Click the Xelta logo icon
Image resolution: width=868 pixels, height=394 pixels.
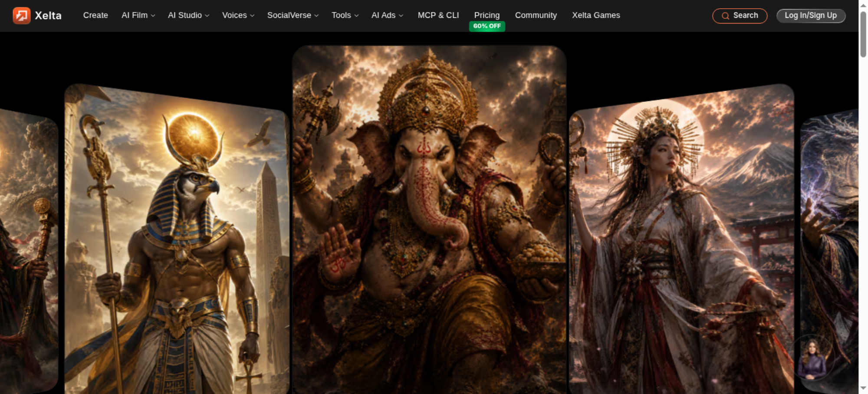click(x=21, y=16)
